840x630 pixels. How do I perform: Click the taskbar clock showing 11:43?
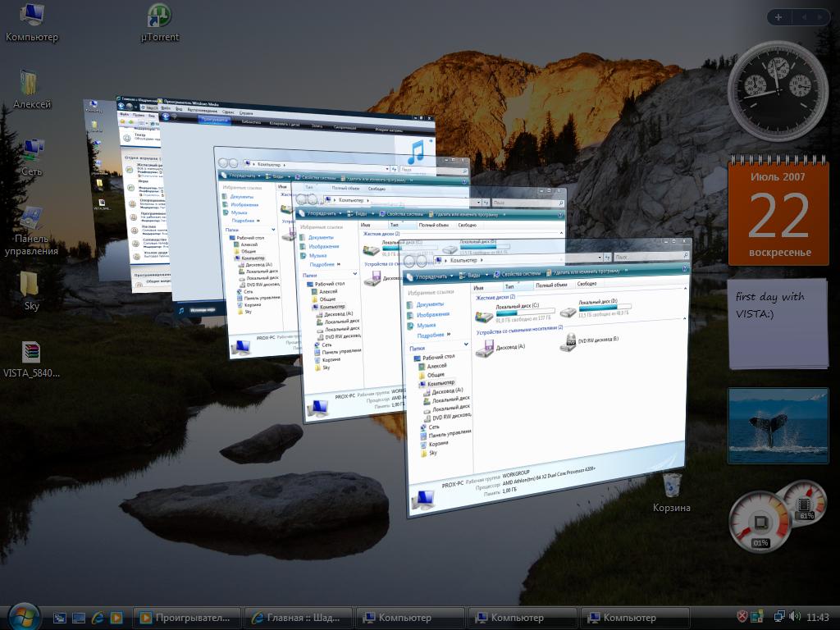tap(817, 617)
